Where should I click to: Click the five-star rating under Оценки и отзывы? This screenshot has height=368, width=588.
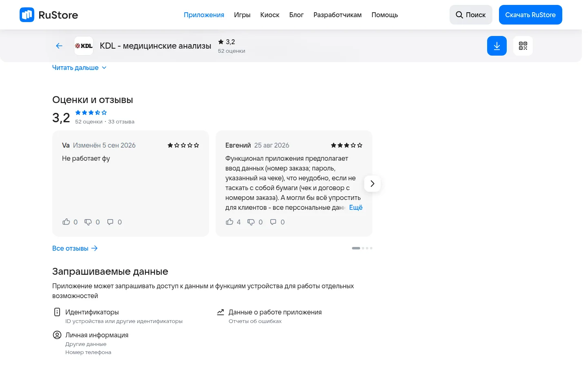91,112
